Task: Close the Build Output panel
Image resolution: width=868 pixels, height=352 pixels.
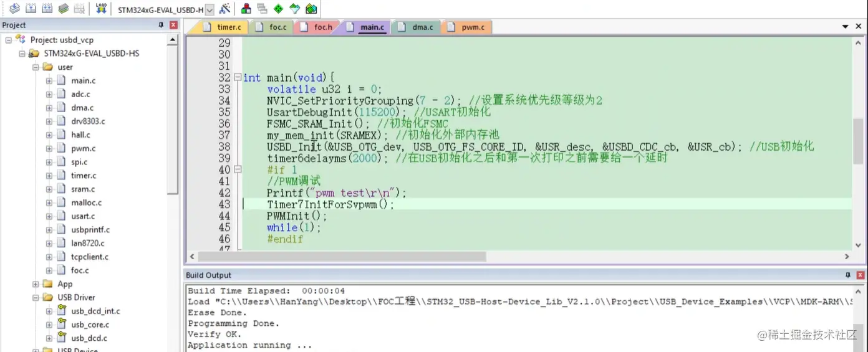Action: pyautogui.click(x=861, y=275)
